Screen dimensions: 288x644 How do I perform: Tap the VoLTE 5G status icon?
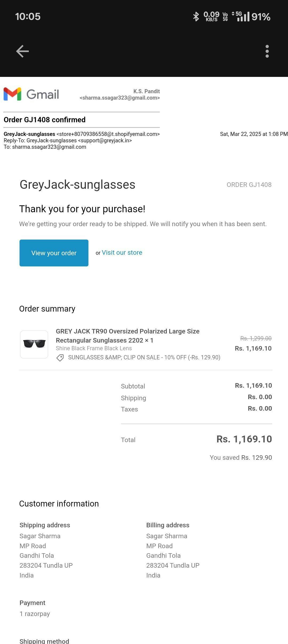tap(225, 17)
